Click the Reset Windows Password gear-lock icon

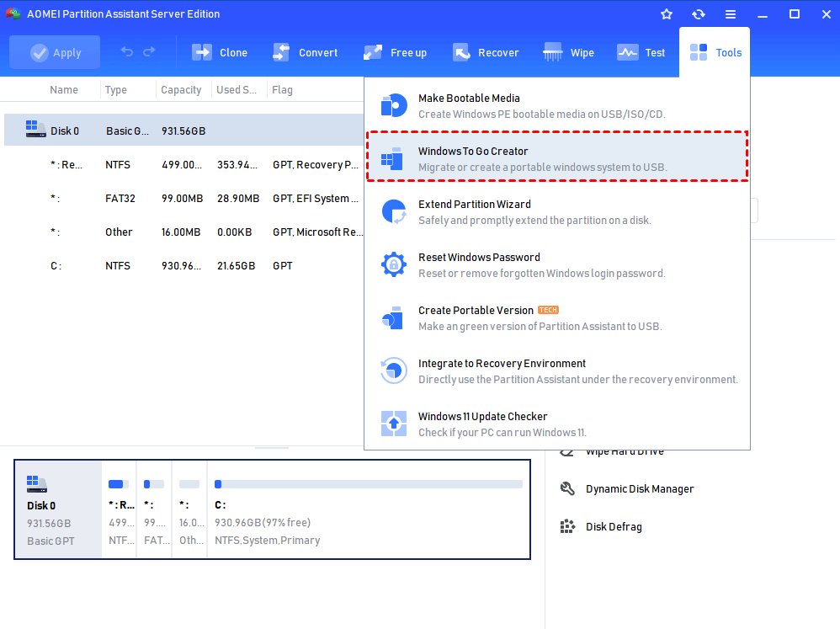394,264
